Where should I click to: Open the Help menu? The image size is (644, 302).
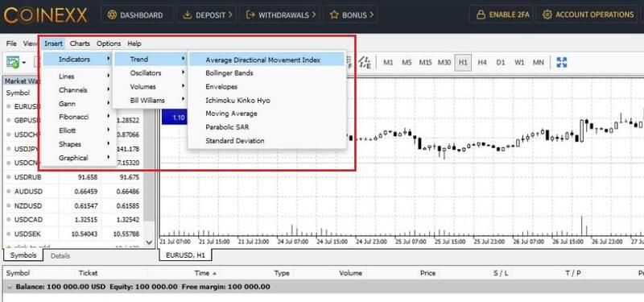(x=134, y=43)
